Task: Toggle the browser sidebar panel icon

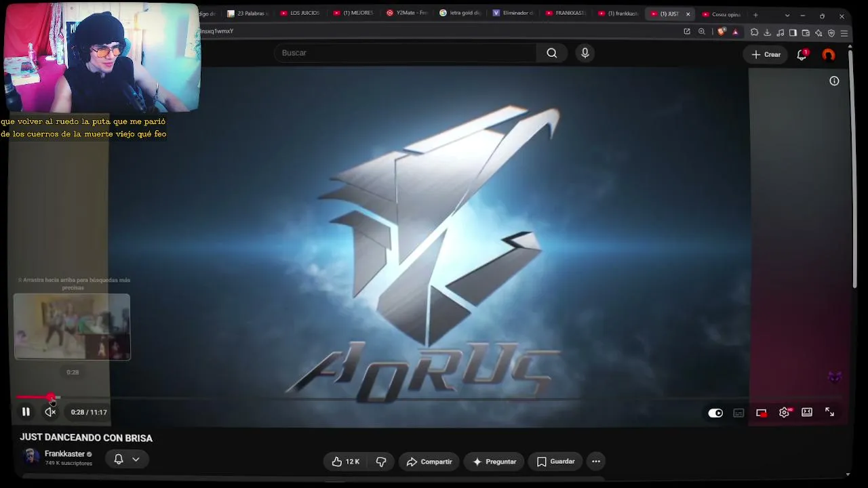Action: coord(793,33)
